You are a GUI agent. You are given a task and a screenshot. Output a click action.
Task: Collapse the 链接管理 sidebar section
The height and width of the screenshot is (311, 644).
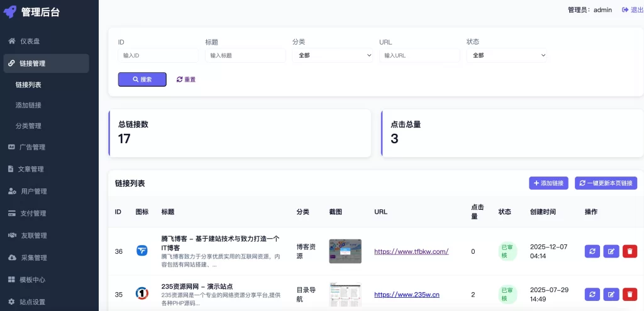pyautogui.click(x=45, y=63)
